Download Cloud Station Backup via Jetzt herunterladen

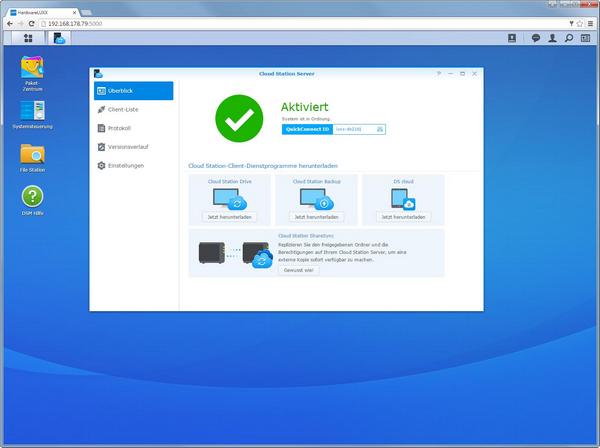pyautogui.click(x=316, y=217)
